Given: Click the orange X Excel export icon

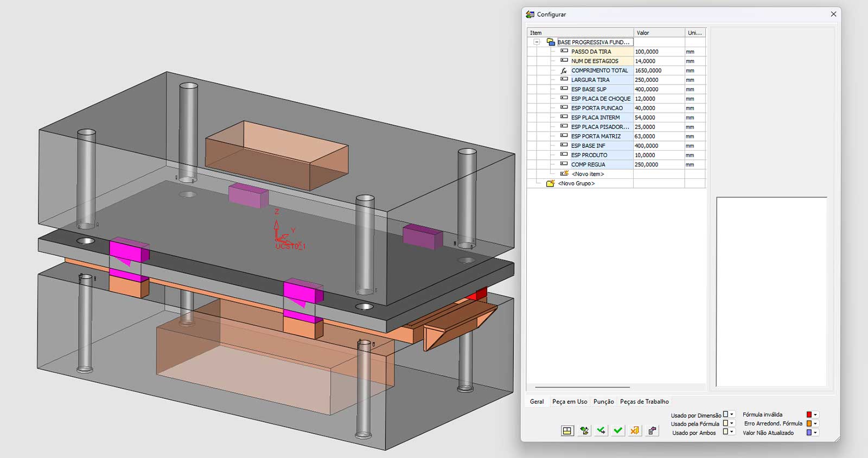Looking at the screenshot, I should click(x=635, y=431).
